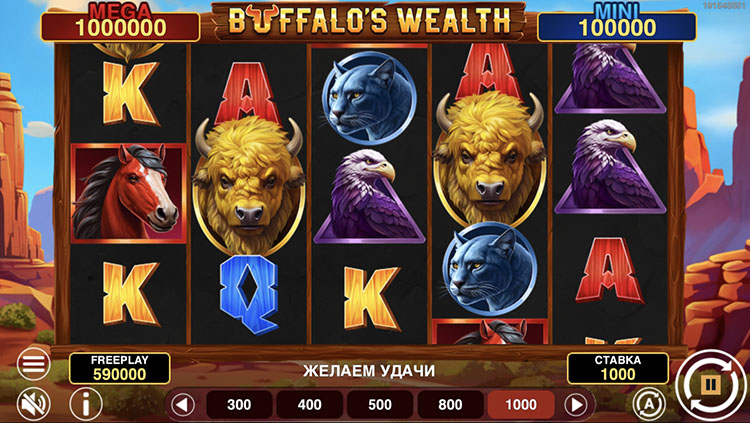The width and height of the screenshot is (750, 423).
Task: Select the 400 bet option
Action: (309, 405)
